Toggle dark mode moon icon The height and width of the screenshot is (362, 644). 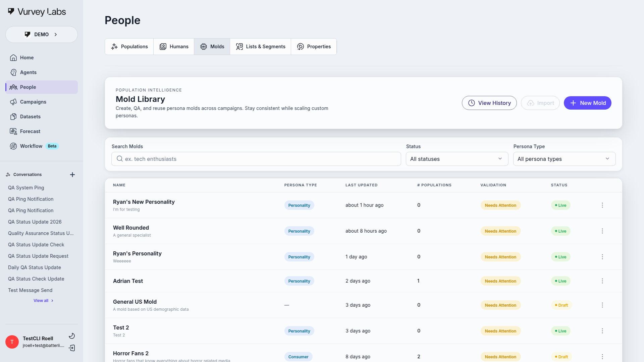72,336
